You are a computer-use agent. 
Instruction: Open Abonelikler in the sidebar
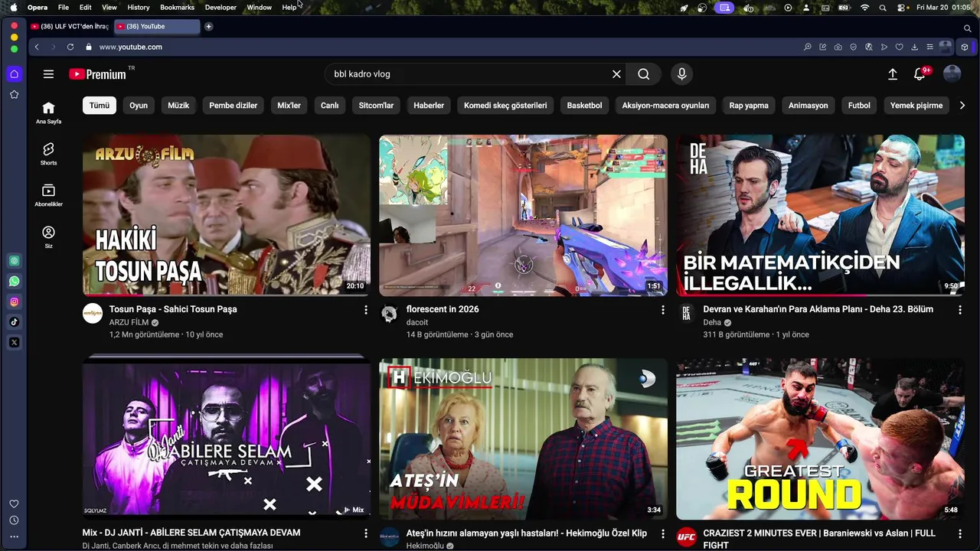pos(48,195)
